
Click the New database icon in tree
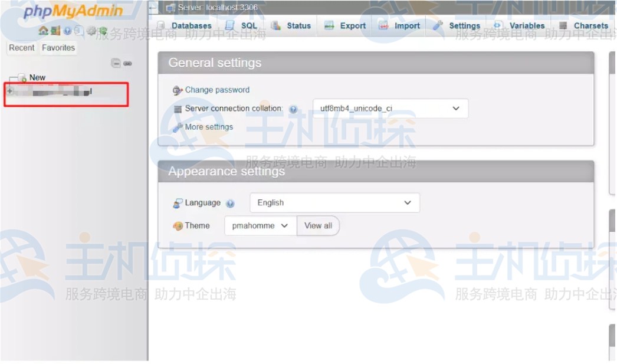point(22,77)
